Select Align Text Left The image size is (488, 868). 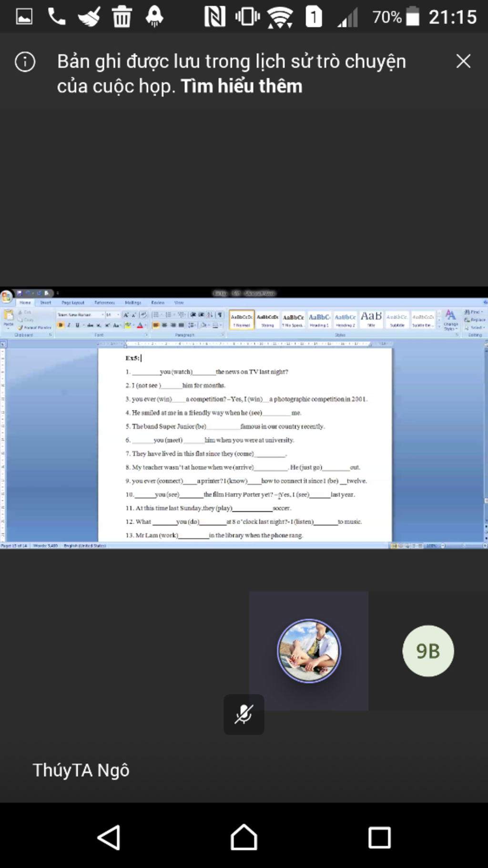pos(156,325)
